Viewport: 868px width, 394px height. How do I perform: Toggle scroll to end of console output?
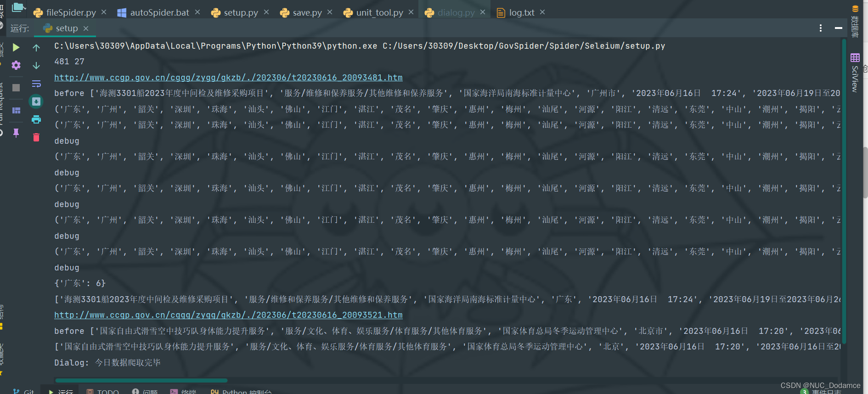pyautogui.click(x=36, y=101)
